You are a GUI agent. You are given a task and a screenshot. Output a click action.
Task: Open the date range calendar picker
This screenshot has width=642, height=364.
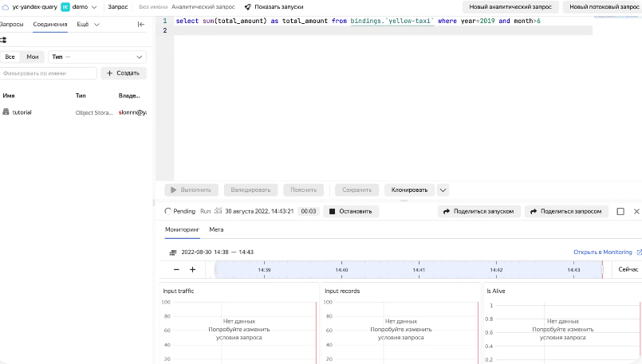coord(173,252)
